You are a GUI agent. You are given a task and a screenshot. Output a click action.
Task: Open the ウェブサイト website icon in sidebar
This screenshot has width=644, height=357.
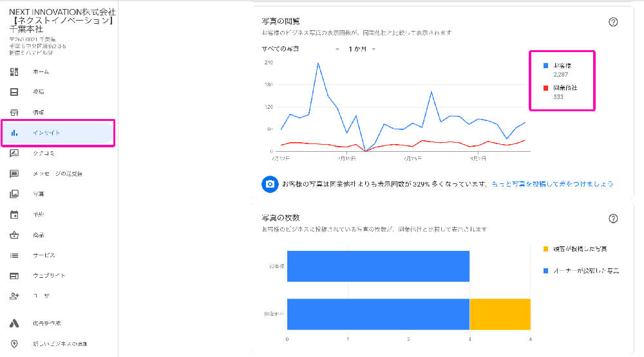14,276
